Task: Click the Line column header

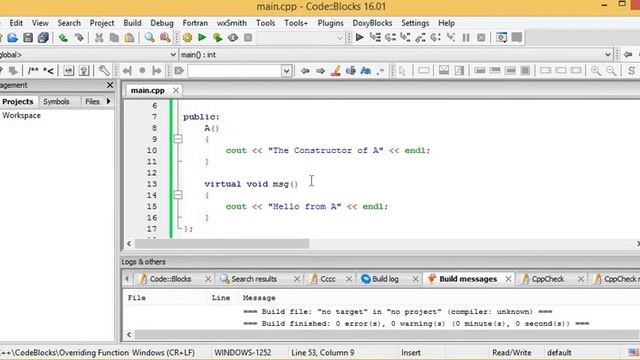Action: point(220,298)
